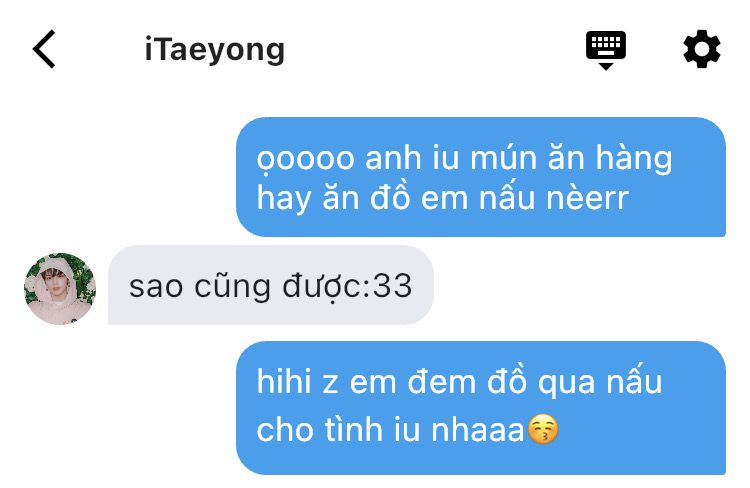Click the :33 text in the received message
This screenshot has width=750, height=488.
pos(391,286)
